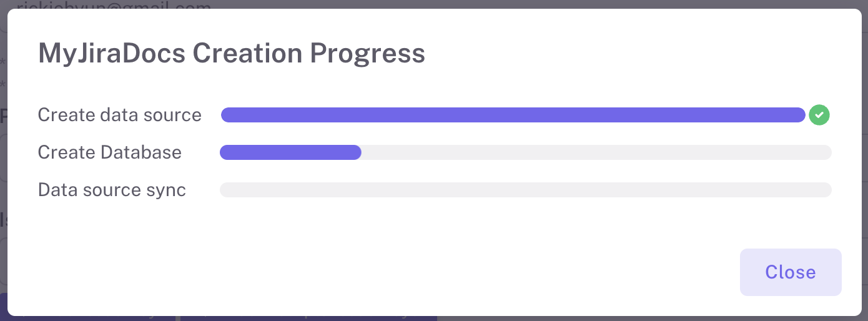Click the dimmed purple button at bottom left
The width and height of the screenshot is (868, 321).
click(x=87, y=318)
